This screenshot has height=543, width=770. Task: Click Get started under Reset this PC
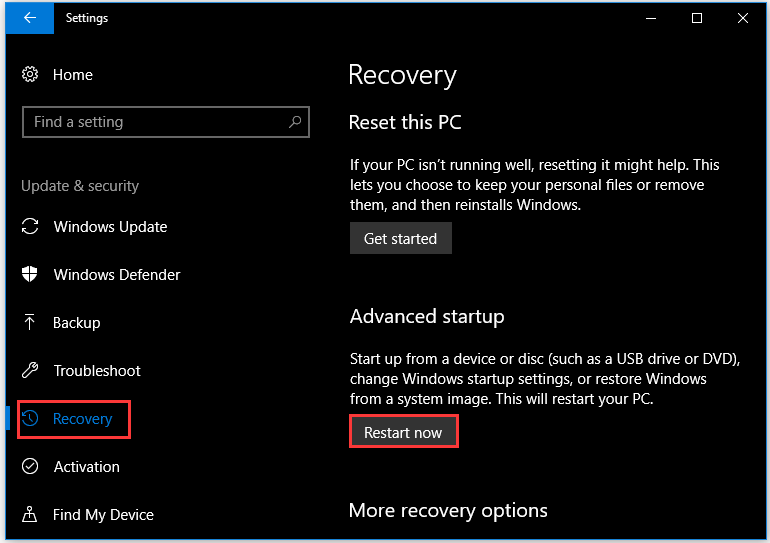coord(401,238)
